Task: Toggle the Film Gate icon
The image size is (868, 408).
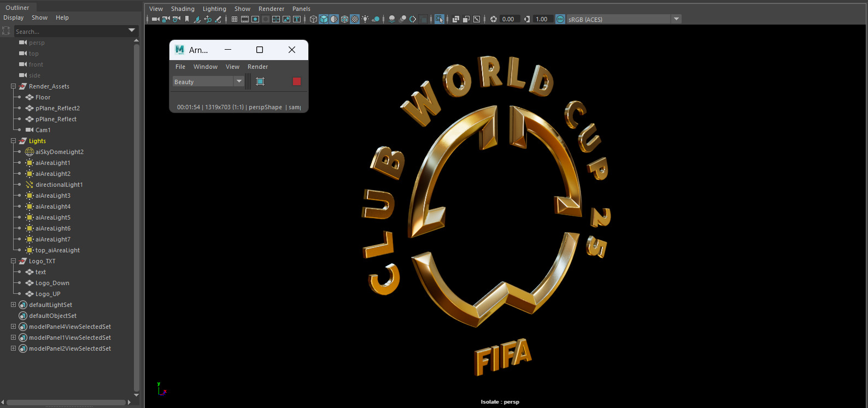Action: [245, 19]
